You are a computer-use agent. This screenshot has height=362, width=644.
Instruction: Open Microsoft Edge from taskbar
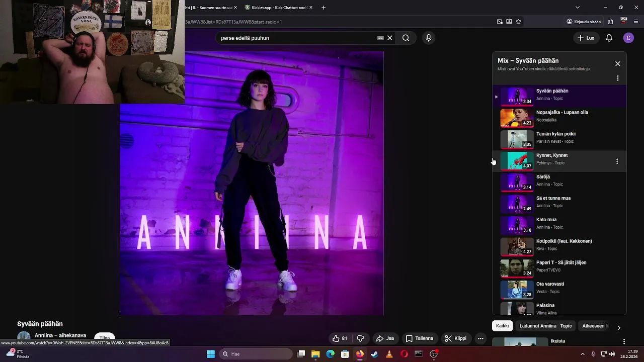(330, 354)
